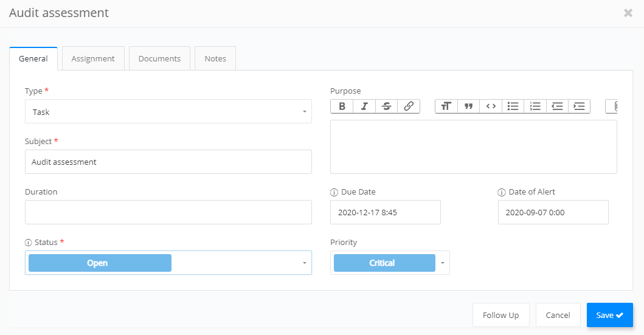Image resolution: width=644 pixels, height=335 pixels.
Task: Insert a hyperlink using the link icon
Action: pyautogui.click(x=408, y=106)
